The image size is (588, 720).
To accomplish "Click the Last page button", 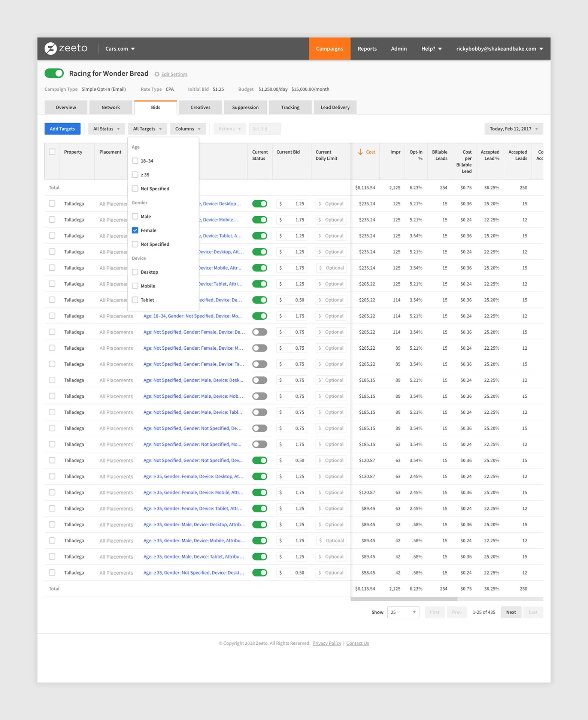I will pyautogui.click(x=533, y=612).
